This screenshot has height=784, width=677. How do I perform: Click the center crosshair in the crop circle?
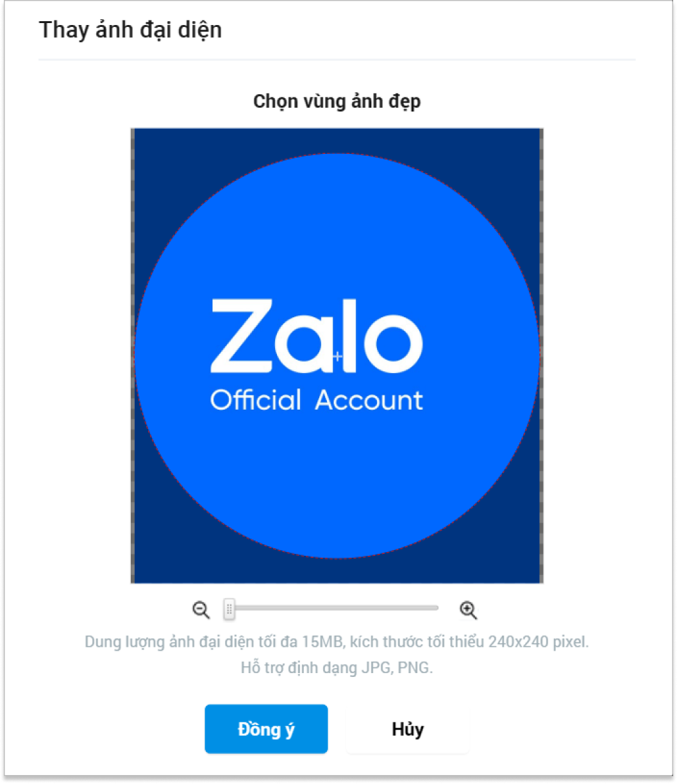tap(337, 356)
